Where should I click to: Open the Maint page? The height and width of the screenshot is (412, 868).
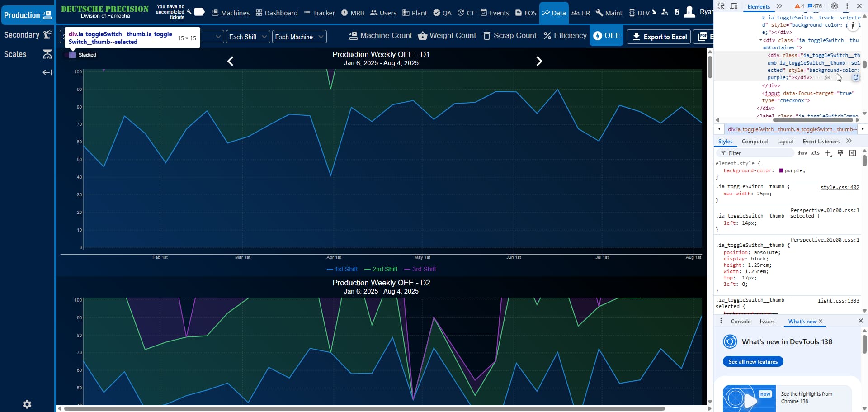[x=609, y=13]
